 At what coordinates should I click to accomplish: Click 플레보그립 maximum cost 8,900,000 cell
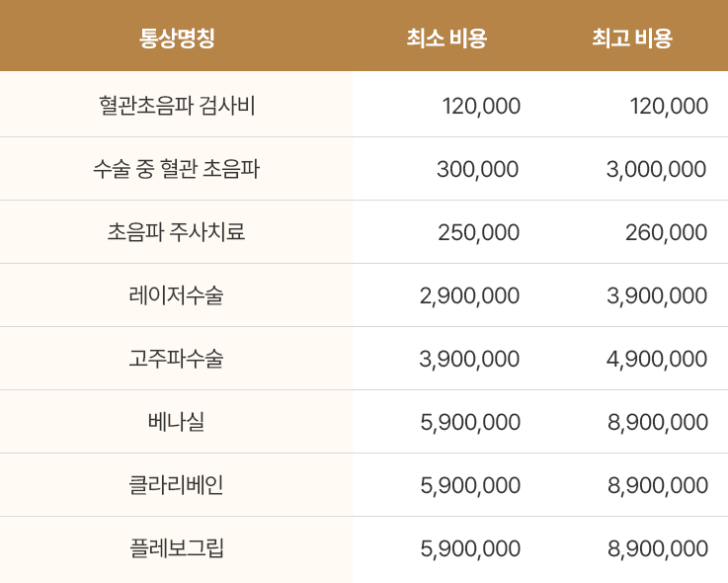[656, 548]
